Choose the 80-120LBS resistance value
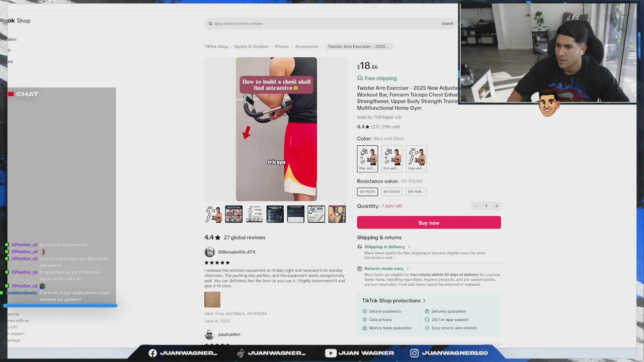Viewport: 644px width, 362px height. coord(392,192)
